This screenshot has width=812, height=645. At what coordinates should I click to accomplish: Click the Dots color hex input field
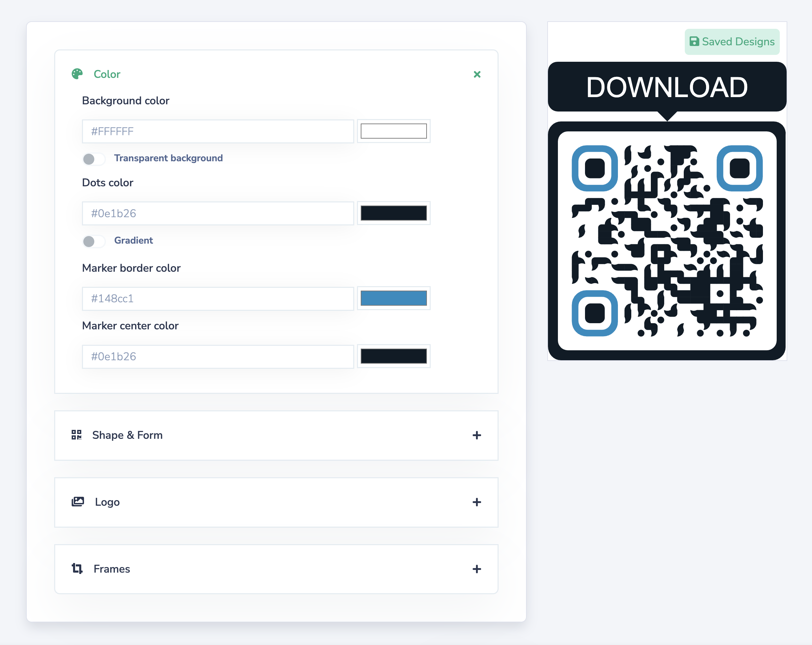tap(218, 213)
